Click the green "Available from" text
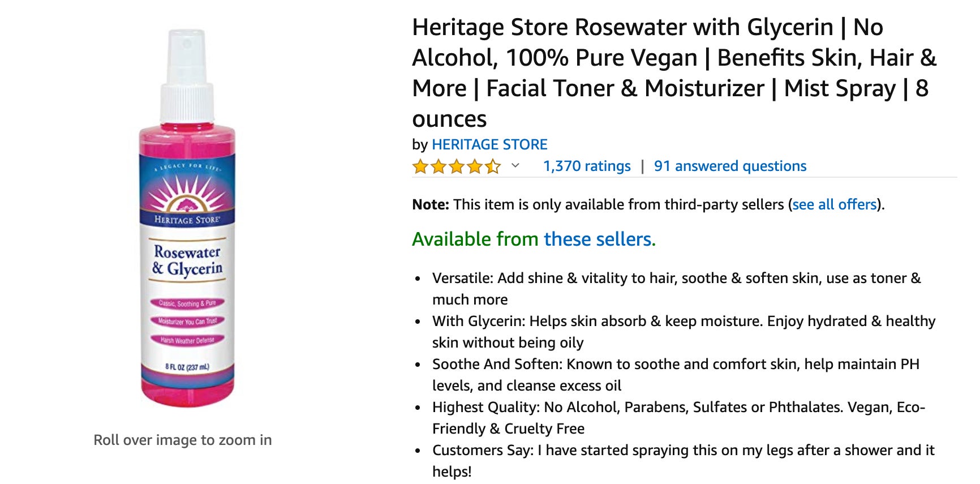 pos(475,239)
